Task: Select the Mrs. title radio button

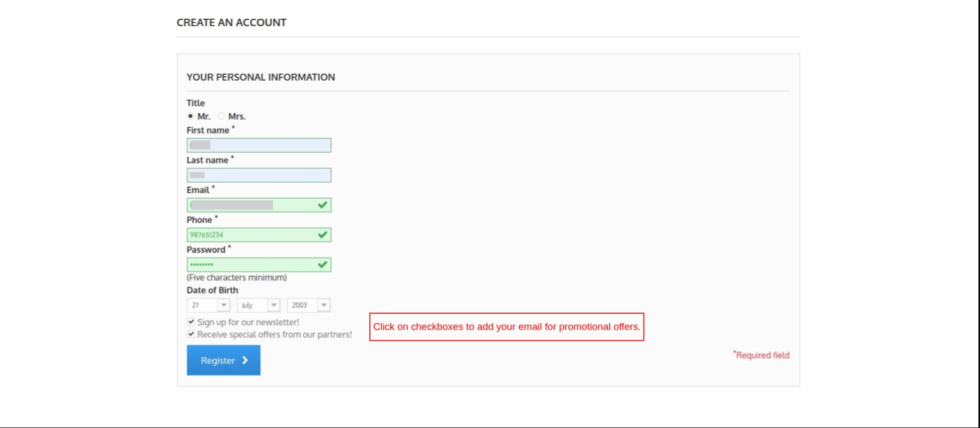Action: click(x=221, y=116)
